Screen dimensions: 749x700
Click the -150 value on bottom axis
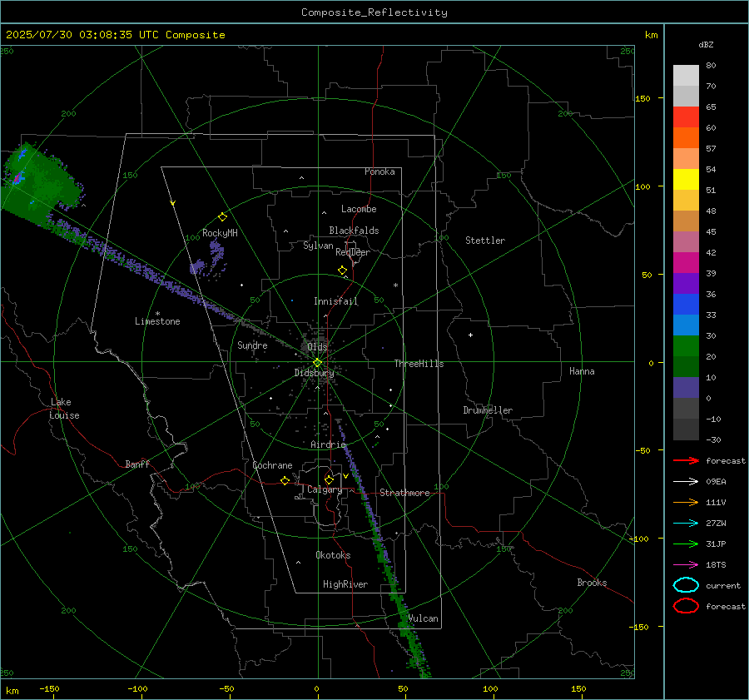coord(49,688)
